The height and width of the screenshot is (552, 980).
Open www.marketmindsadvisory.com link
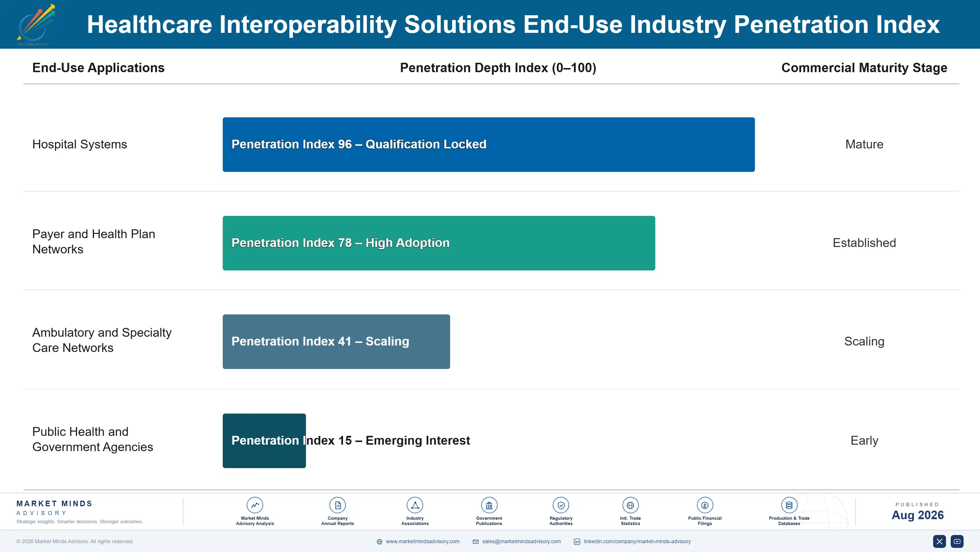[423, 541]
